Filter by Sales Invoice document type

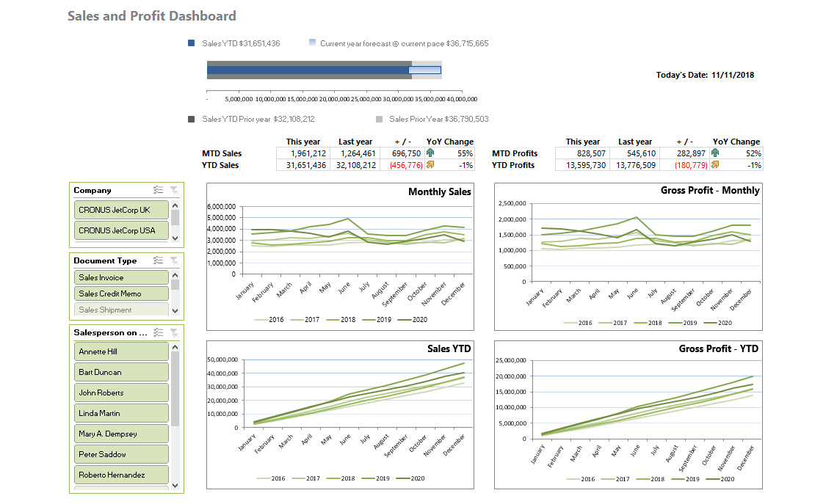(121, 277)
